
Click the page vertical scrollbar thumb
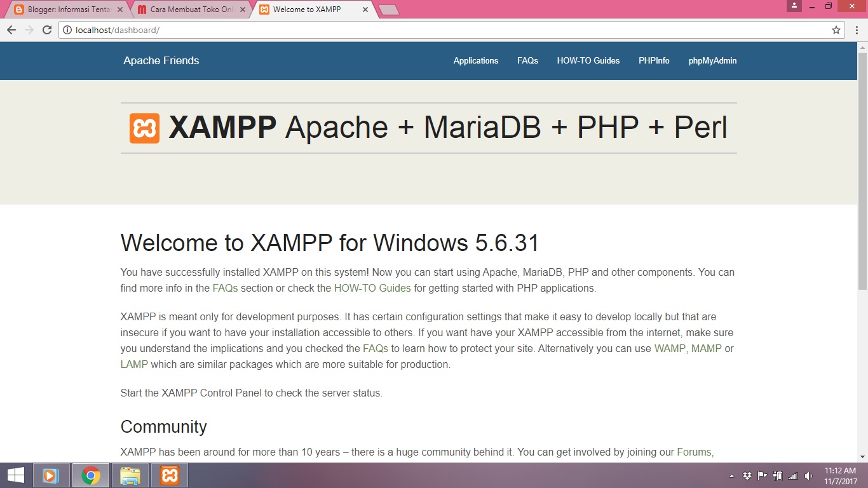coord(863,170)
